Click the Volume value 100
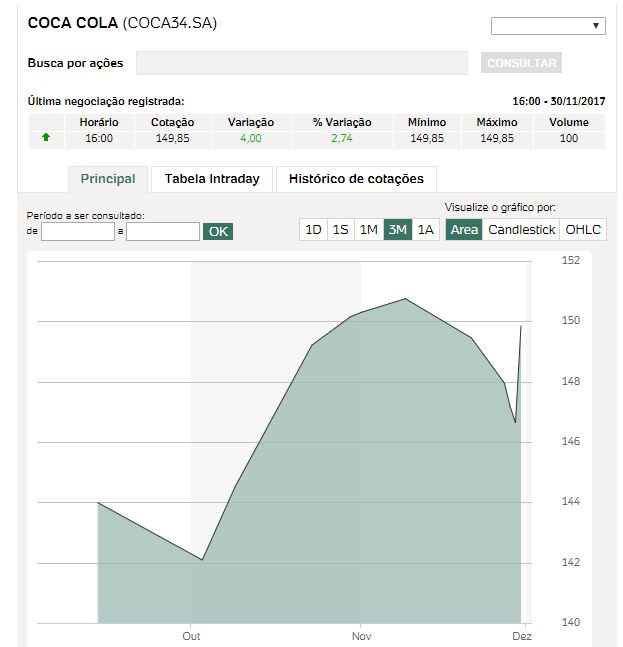Screen dimensions: 623x647 pyautogui.click(x=569, y=138)
